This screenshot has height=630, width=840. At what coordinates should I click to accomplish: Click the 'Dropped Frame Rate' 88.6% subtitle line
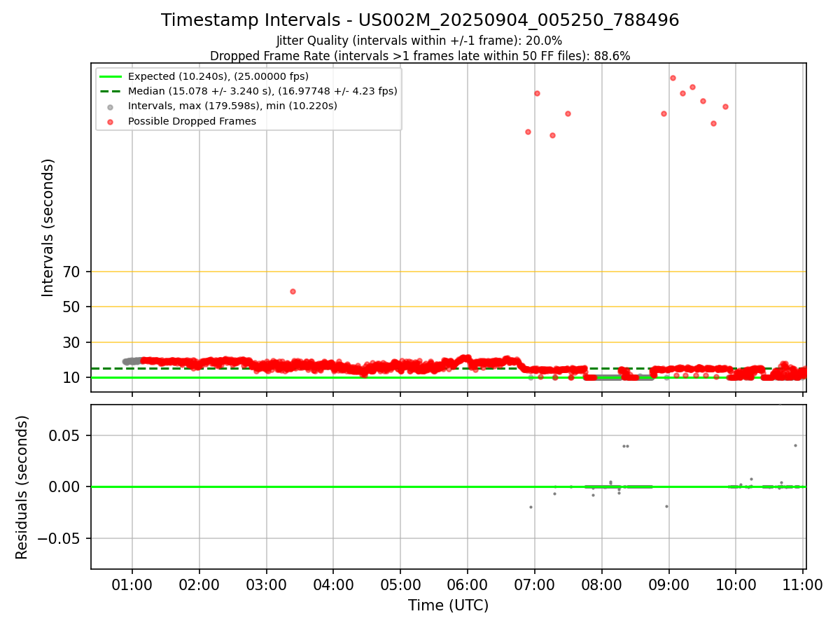[420, 56]
